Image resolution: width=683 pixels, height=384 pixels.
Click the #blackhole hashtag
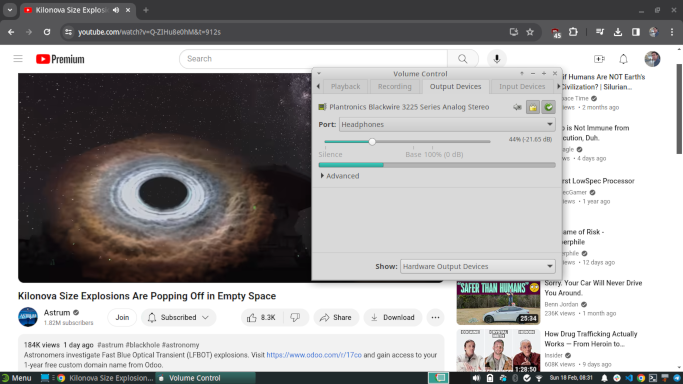tap(142, 345)
